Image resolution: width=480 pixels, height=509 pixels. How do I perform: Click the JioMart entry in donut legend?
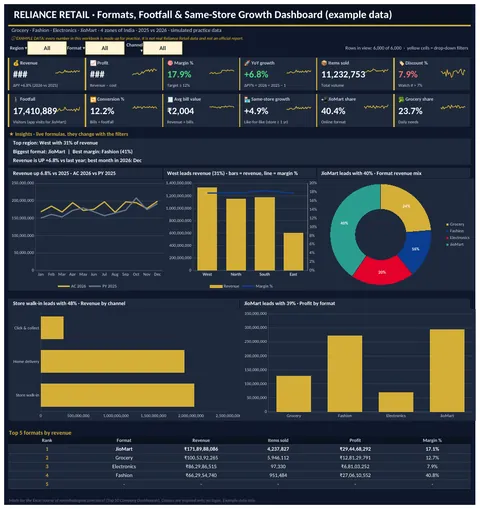455,244
